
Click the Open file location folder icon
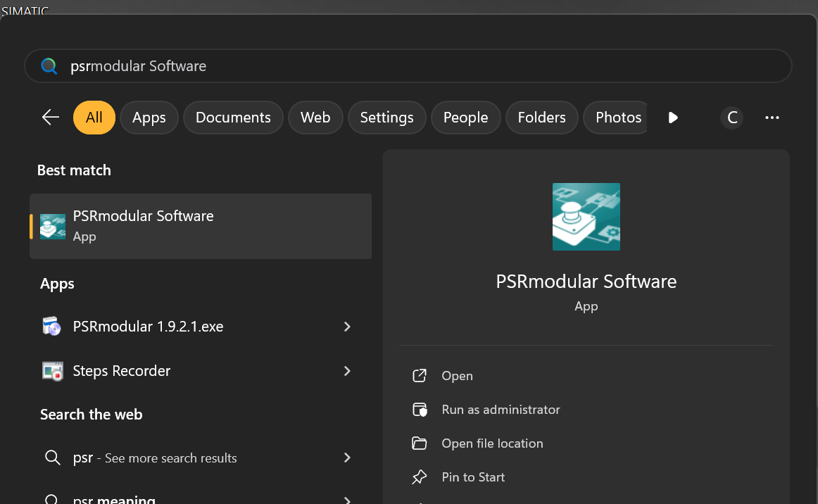(x=420, y=443)
